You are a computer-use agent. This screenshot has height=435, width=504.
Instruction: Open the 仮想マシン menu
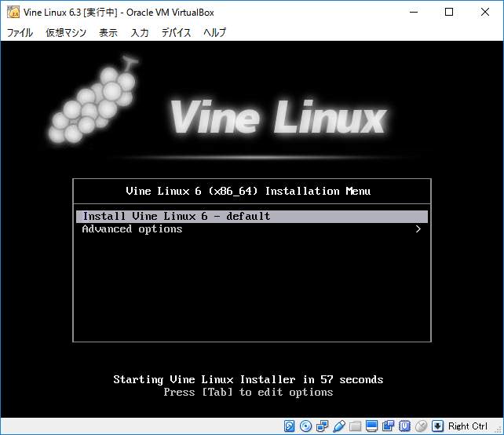point(65,32)
